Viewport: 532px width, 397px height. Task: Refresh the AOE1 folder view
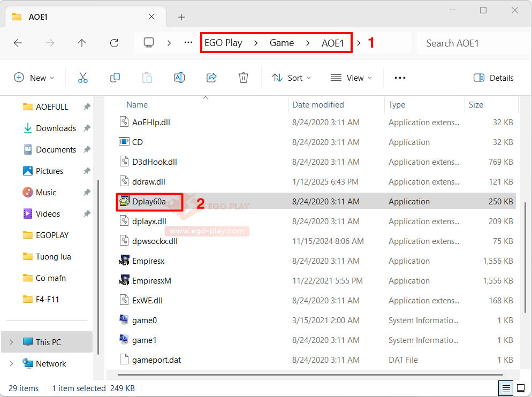tap(115, 43)
